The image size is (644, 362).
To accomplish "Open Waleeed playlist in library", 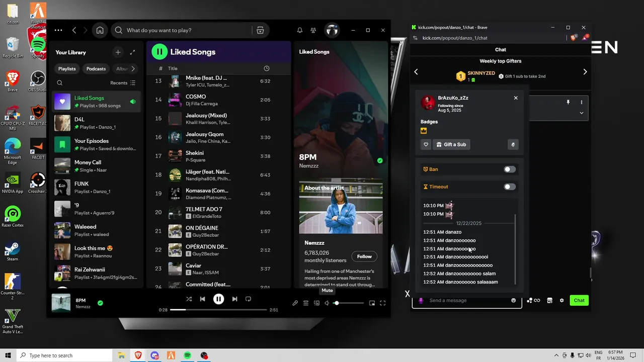I will pyautogui.click(x=96, y=230).
